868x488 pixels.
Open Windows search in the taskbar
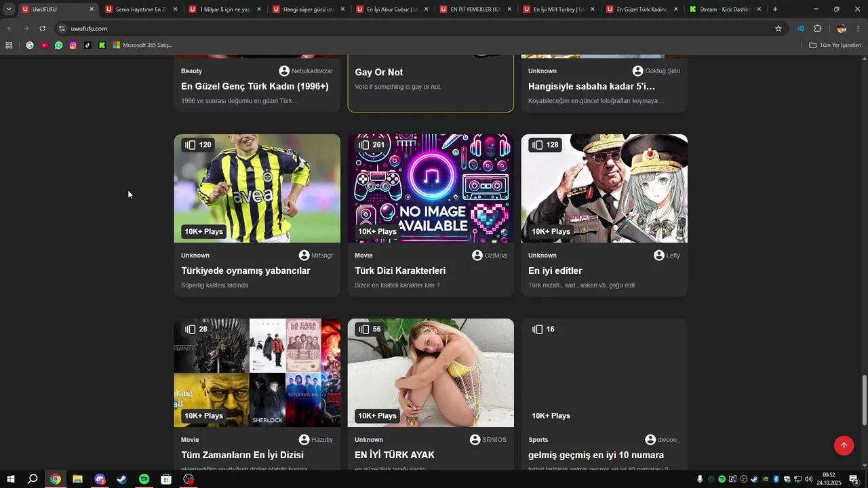click(33, 479)
